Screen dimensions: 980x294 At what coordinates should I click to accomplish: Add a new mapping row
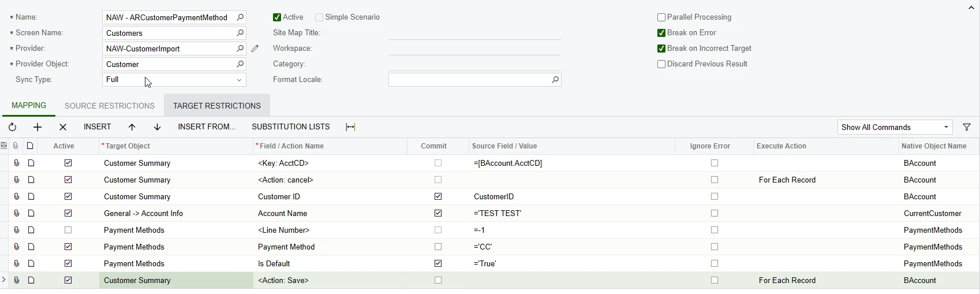point(38,127)
